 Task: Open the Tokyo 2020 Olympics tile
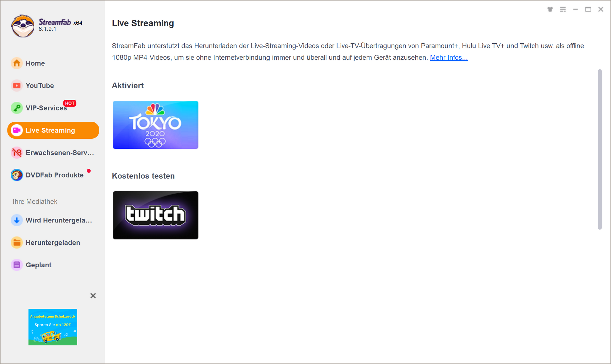click(x=155, y=125)
